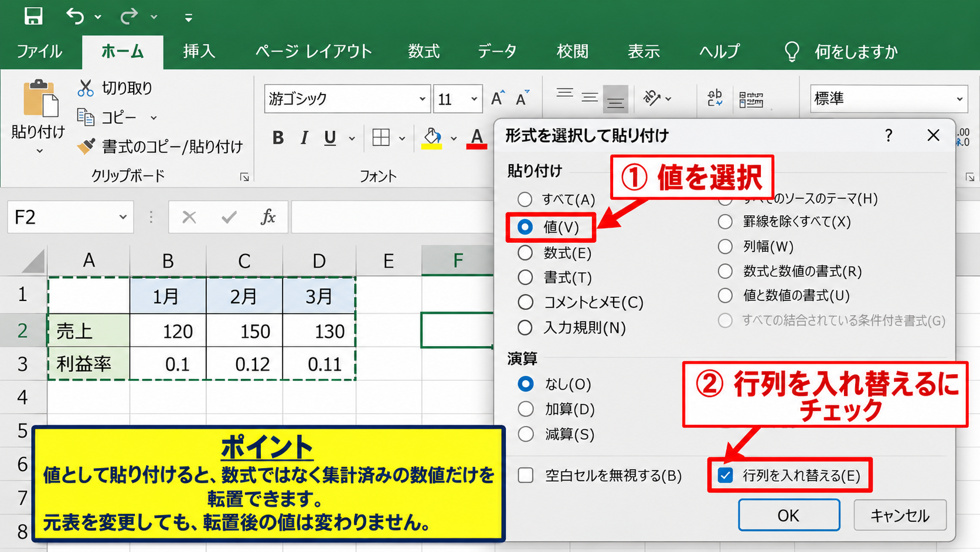The image size is (980, 552).
Task: Click the Redo arrow icon
Action: (x=129, y=16)
